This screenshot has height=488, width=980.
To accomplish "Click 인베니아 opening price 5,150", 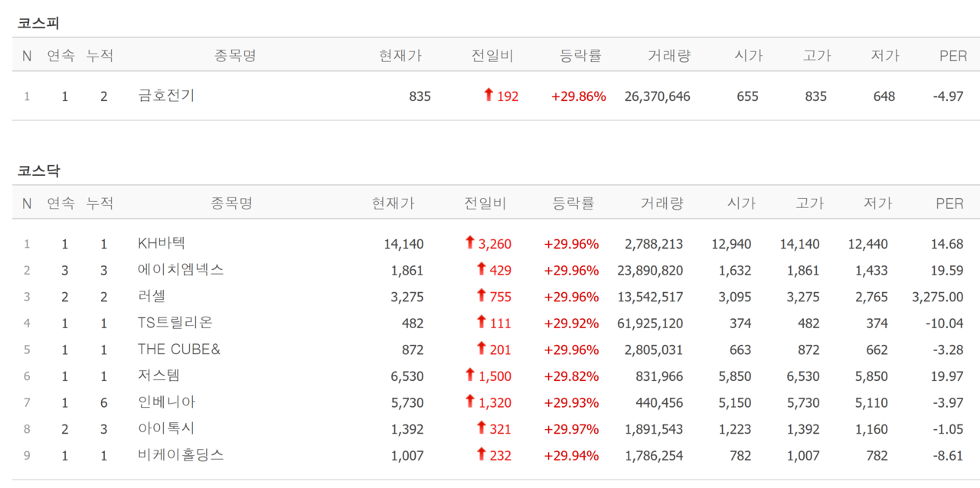I will (x=735, y=402).
